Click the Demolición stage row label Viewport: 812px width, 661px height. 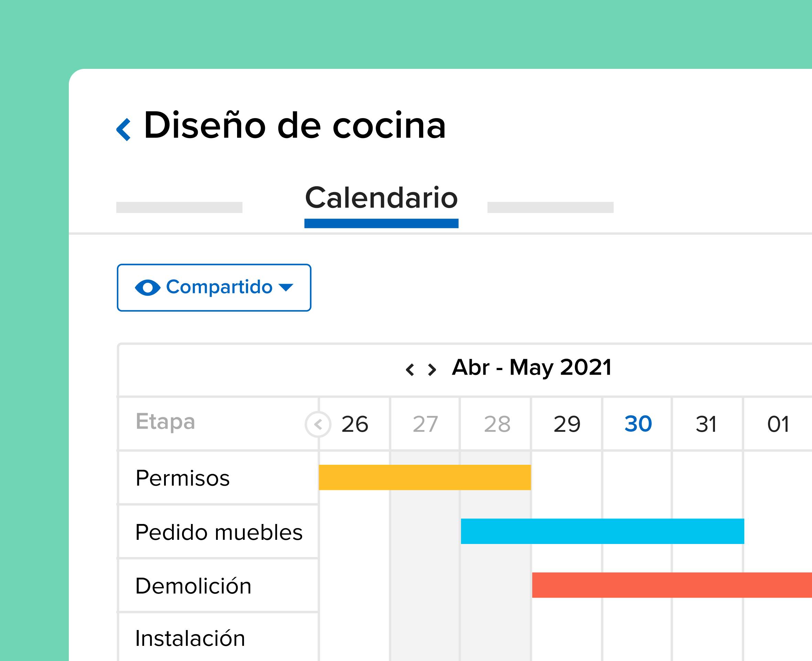coord(193,586)
